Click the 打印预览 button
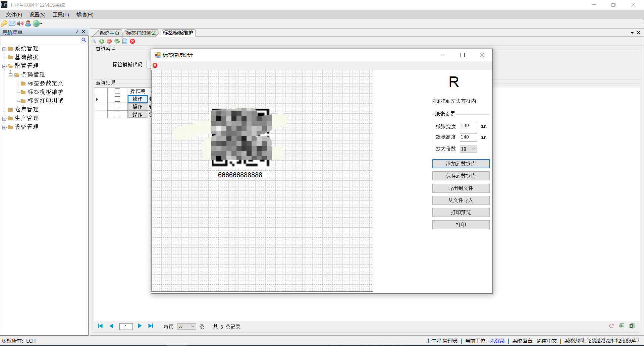This screenshot has height=346, width=644. (x=461, y=212)
